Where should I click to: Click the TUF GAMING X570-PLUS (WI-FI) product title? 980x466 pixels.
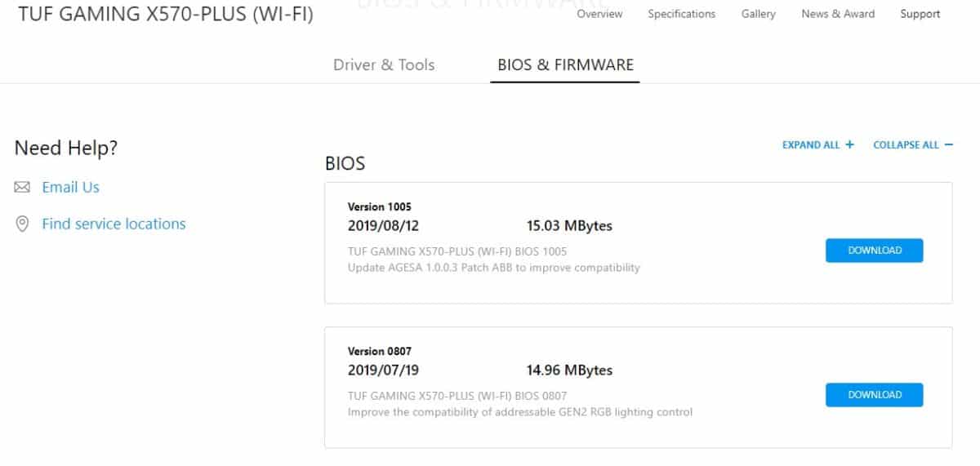165,15
